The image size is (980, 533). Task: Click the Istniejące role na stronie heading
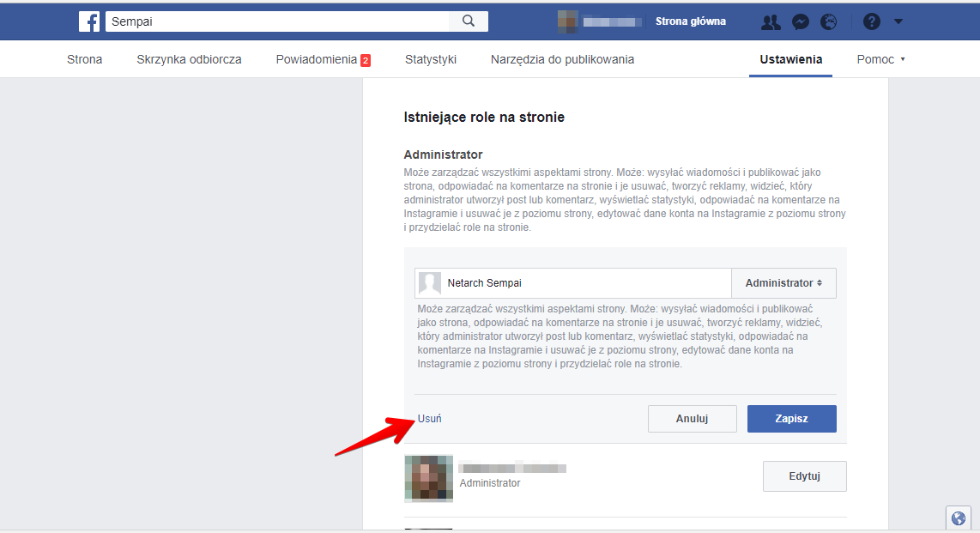tap(484, 117)
